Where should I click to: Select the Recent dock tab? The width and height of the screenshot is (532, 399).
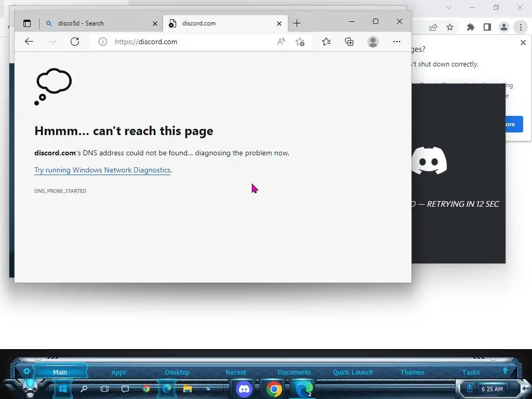pyautogui.click(x=236, y=372)
